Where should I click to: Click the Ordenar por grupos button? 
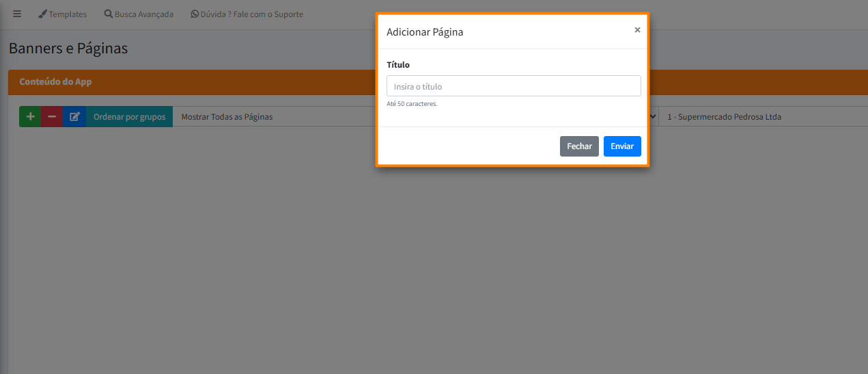pyautogui.click(x=129, y=117)
